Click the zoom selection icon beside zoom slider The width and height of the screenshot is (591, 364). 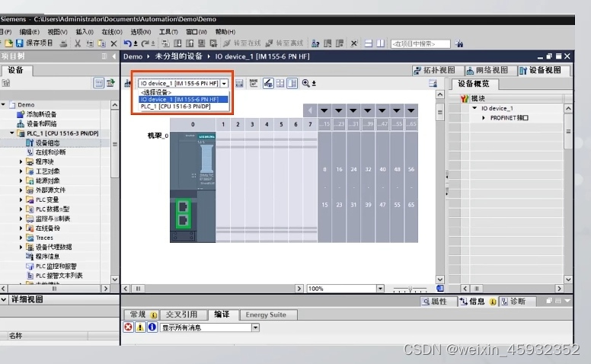click(x=440, y=289)
